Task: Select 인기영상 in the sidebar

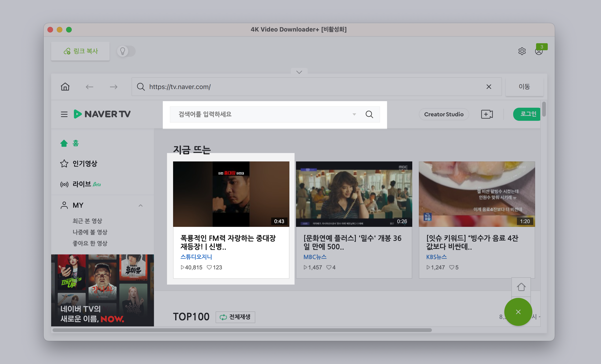Action: pos(78,164)
